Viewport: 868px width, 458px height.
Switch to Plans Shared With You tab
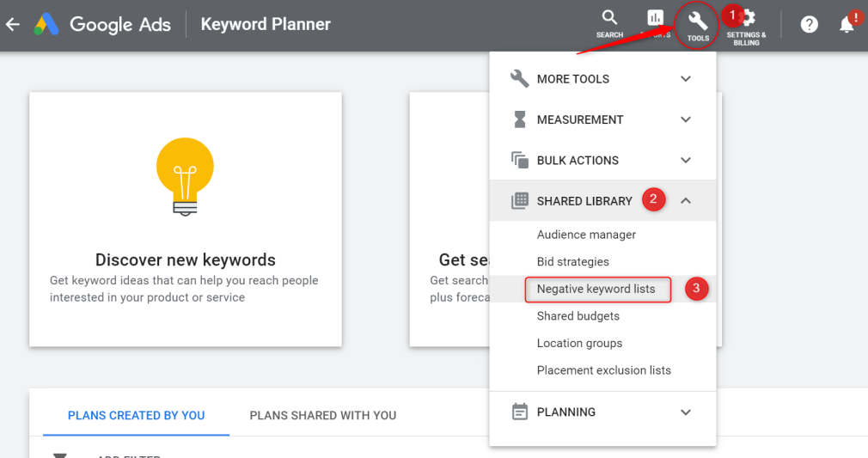click(323, 415)
